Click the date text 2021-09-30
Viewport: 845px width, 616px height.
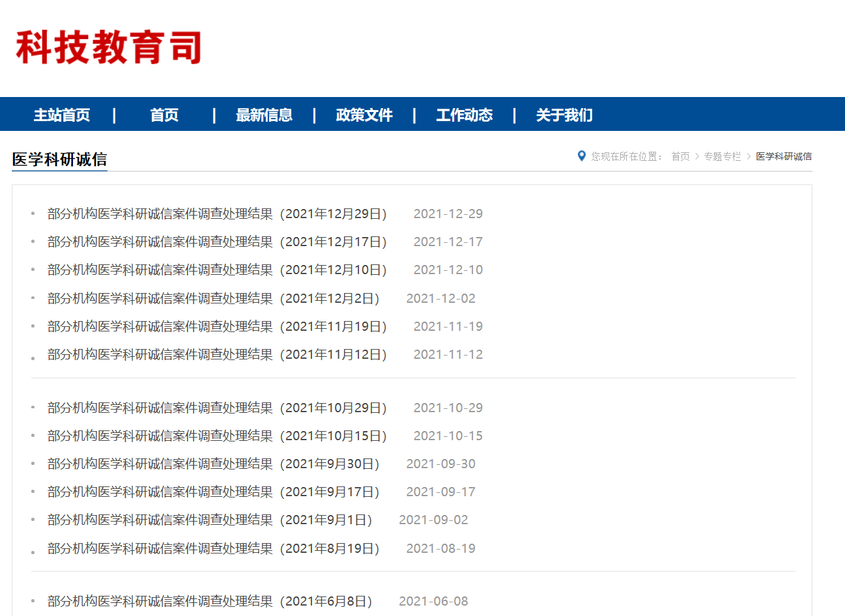441,464
